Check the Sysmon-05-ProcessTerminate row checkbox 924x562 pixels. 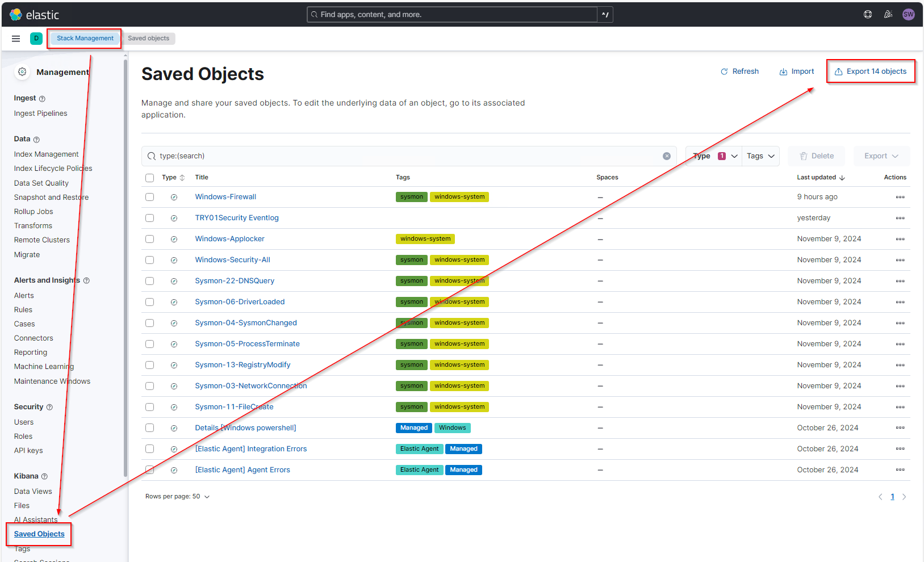149,344
